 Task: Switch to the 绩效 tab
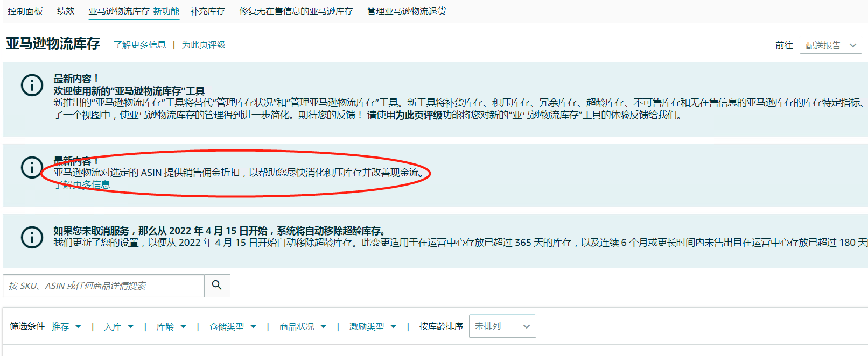[x=66, y=11]
